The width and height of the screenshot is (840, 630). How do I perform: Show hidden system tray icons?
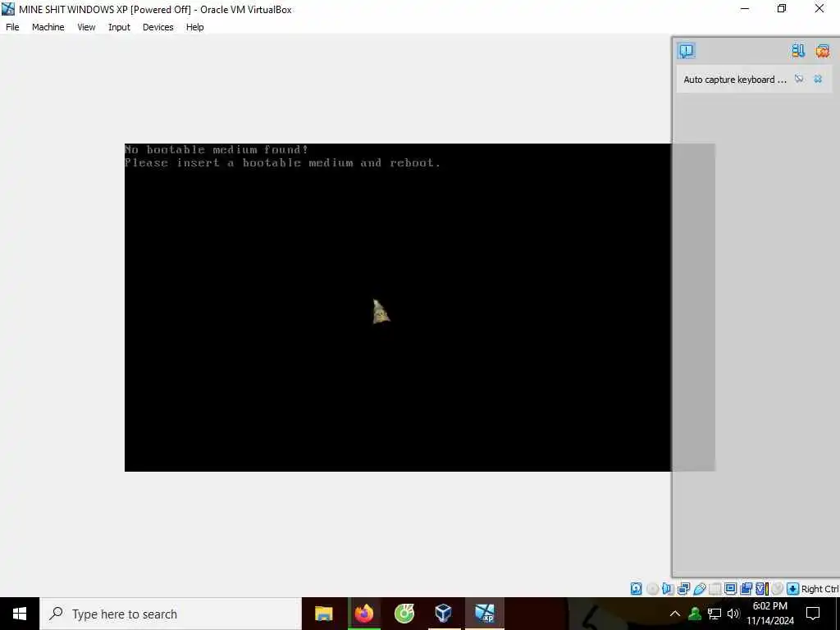click(x=675, y=614)
